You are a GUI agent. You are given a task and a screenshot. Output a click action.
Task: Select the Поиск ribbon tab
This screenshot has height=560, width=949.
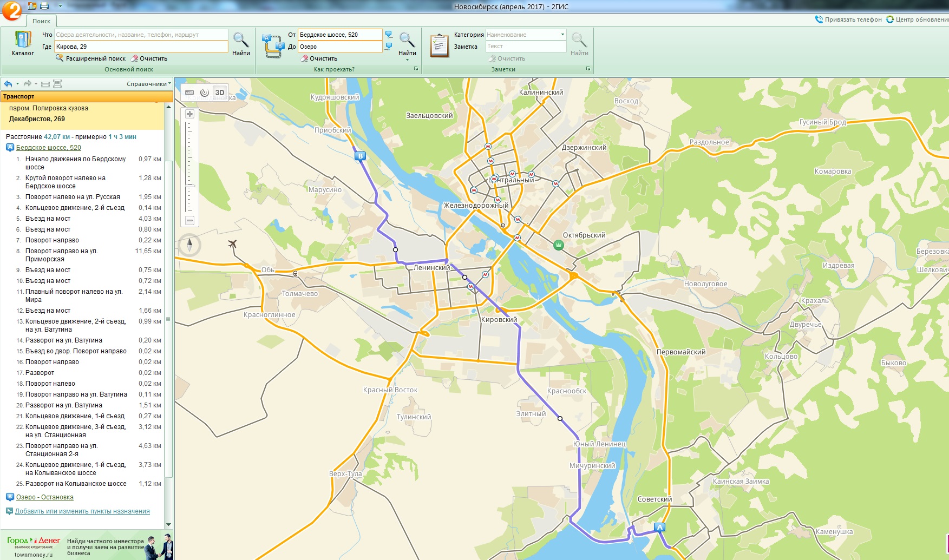[x=41, y=21]
